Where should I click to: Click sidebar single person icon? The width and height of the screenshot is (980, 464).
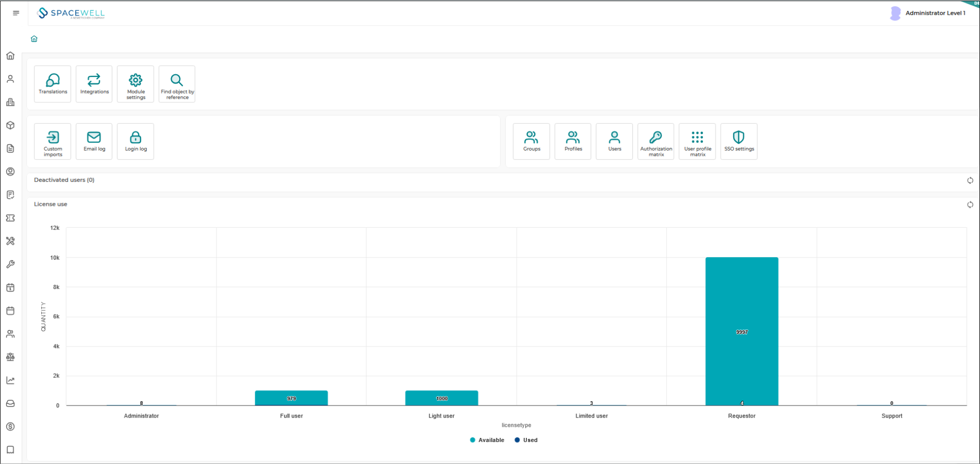(x=10, y=79)
